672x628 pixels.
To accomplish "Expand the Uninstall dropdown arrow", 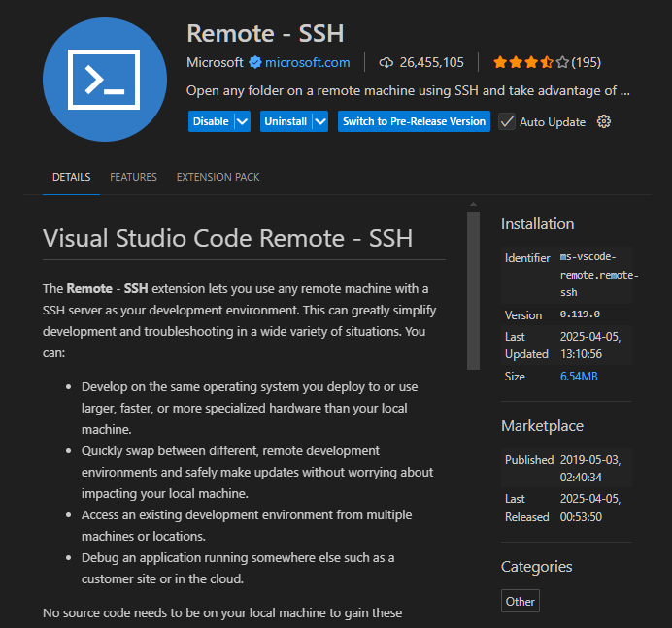I will click(x=319, y=121).
